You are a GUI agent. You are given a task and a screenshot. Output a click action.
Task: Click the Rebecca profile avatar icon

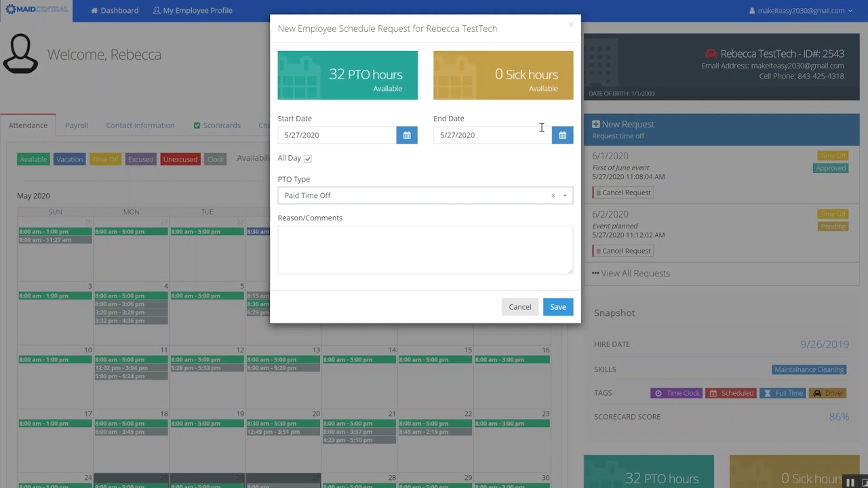pos(20,54)
